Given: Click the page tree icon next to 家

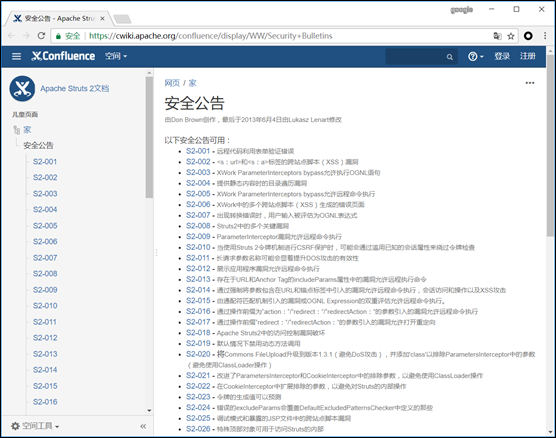Looking at the screenshot, I should [x=17, y=130].
